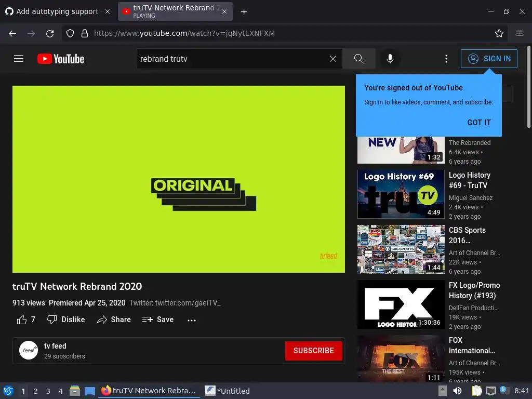Subscribe to the tv feed channel
532x399 pixels.
pyautogui.click(x=313, y=351)
